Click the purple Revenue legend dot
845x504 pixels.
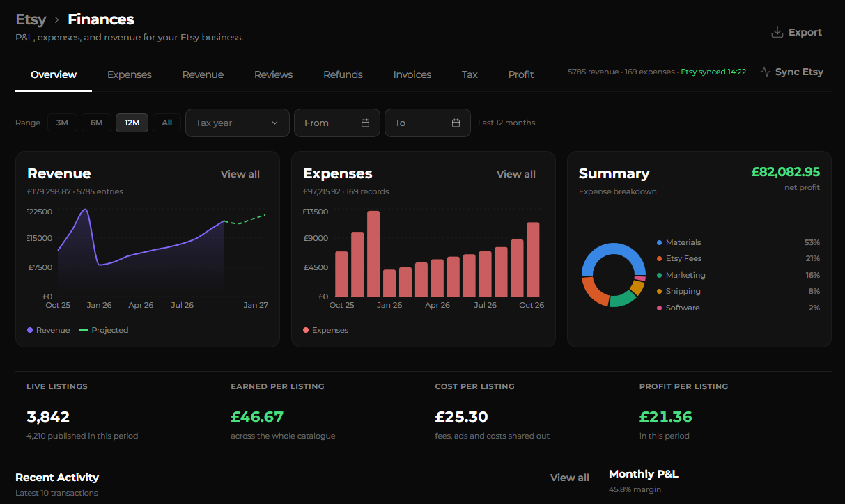(30, 330)
